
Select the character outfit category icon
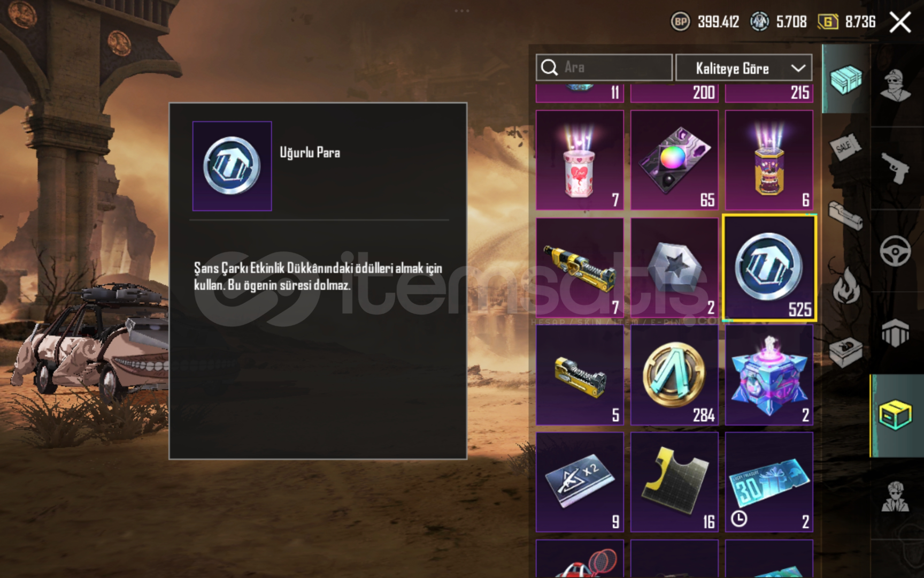coord(896,86)
